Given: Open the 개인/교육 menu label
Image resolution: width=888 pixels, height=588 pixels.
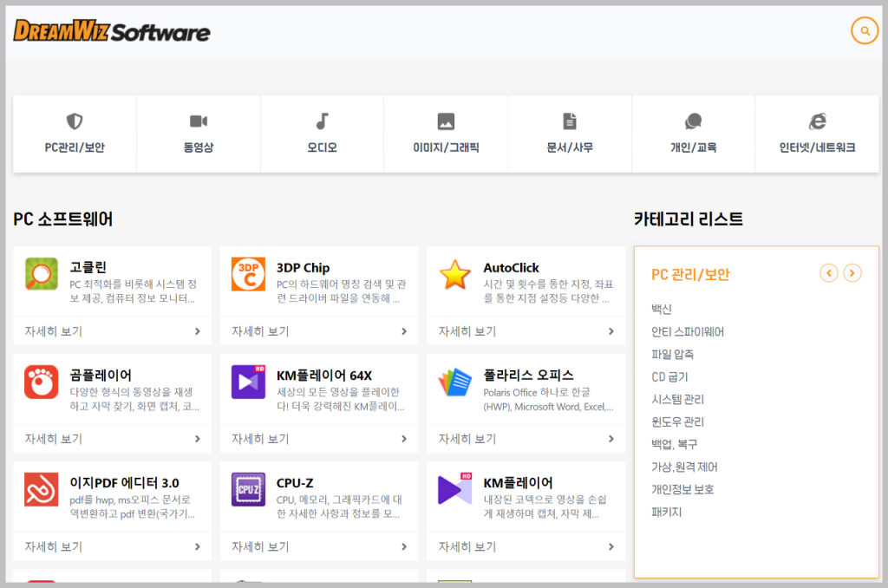Looking at the screenshot, I should pyautogui.click(x=693, y=147).
